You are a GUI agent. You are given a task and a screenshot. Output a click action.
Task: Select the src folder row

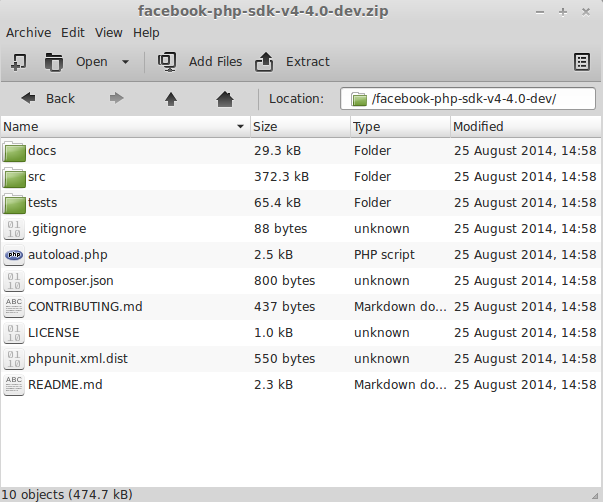tap(300, 177)
